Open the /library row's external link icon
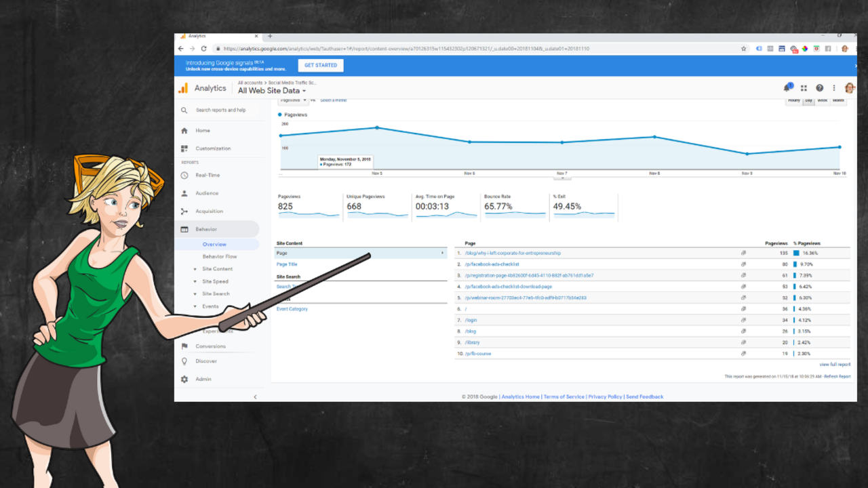 point(743,342)
